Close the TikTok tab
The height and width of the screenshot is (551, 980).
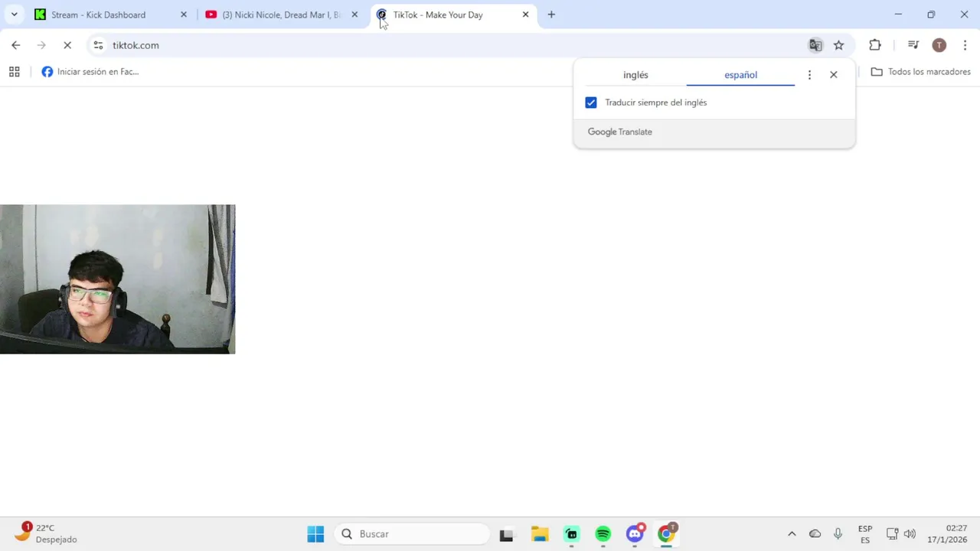(525, 15)
